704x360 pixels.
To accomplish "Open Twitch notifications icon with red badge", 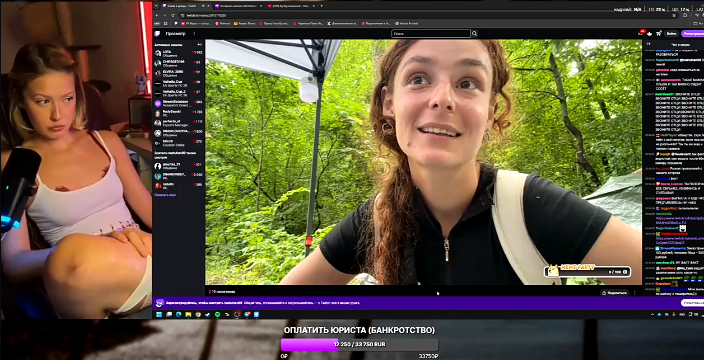I will [x=641, y=33].
